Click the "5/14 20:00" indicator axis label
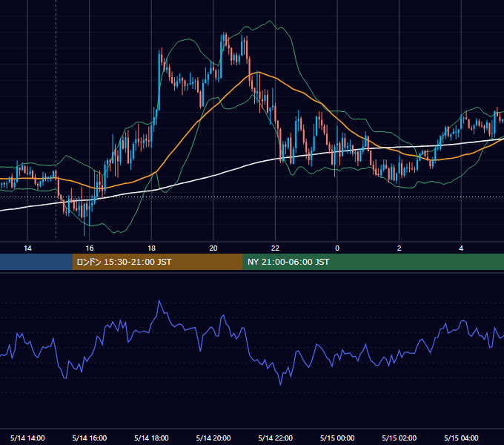 pyautogui.click(x=213, y=438)
